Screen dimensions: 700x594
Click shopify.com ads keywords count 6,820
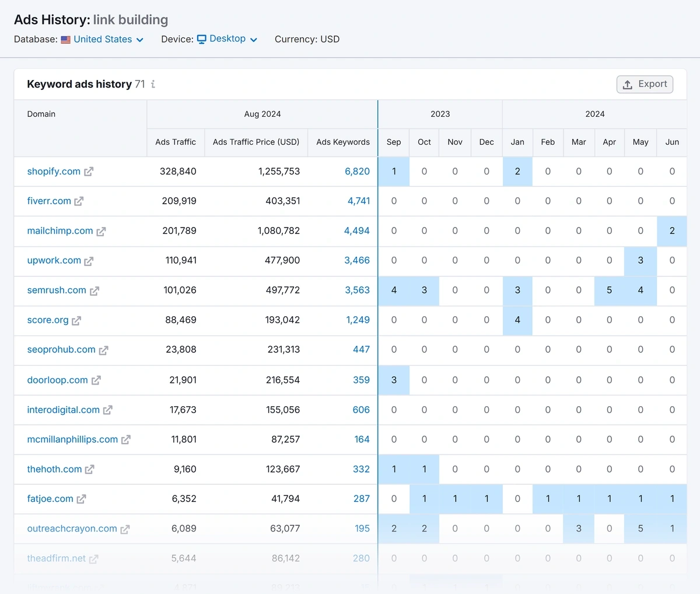pos(357,171)
